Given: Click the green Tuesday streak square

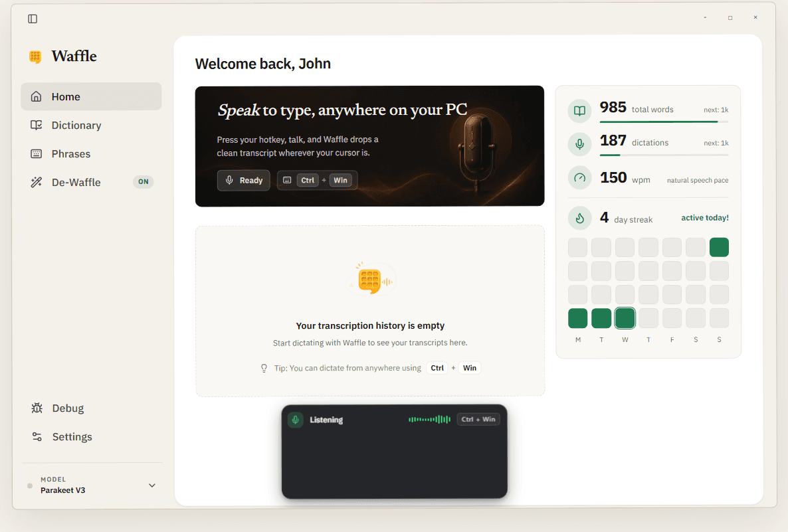Looking at the screenshot, I should (x=601, y=318).
